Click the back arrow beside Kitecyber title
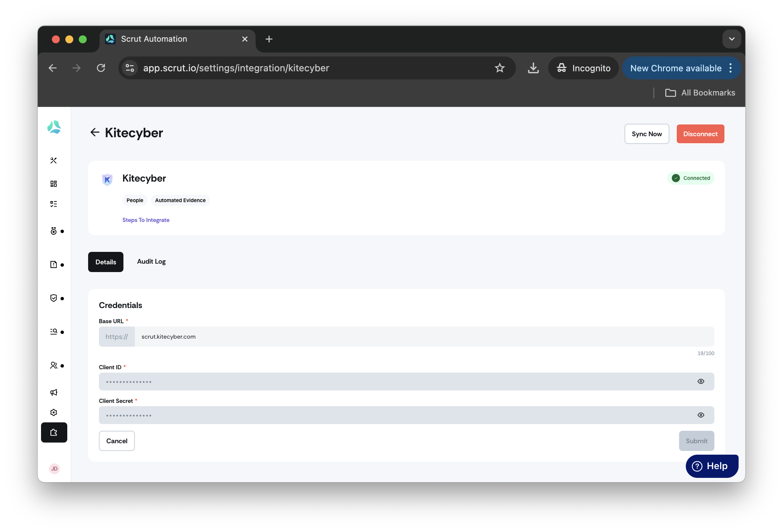 pyautogui.click(x=95, y=132)
